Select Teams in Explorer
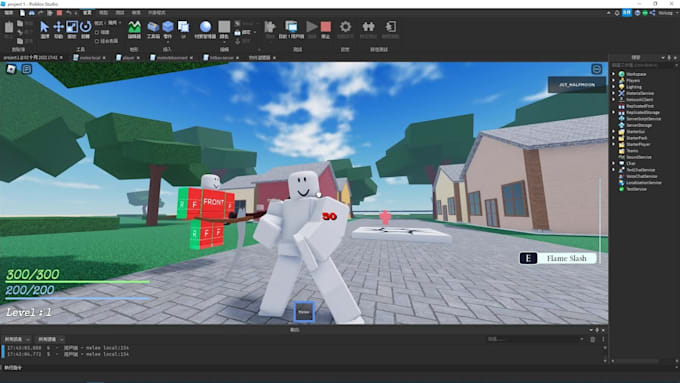 pos(632,151)
